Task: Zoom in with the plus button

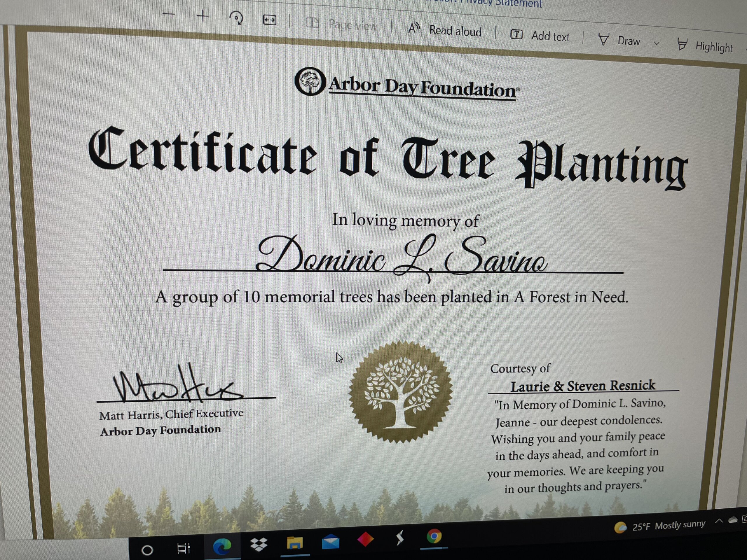Action: (203, 16)
